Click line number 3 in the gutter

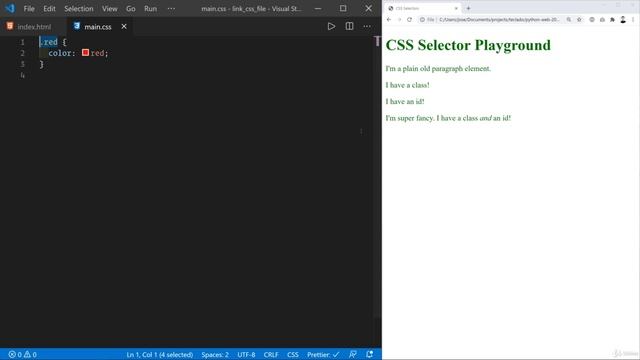[22, 64]
